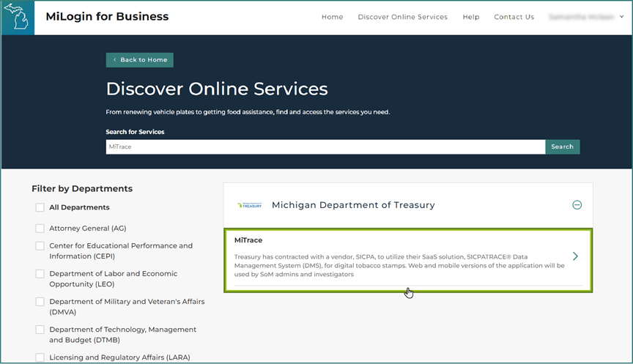Open the user account dropdown arrow

click(x=622, y=17)
